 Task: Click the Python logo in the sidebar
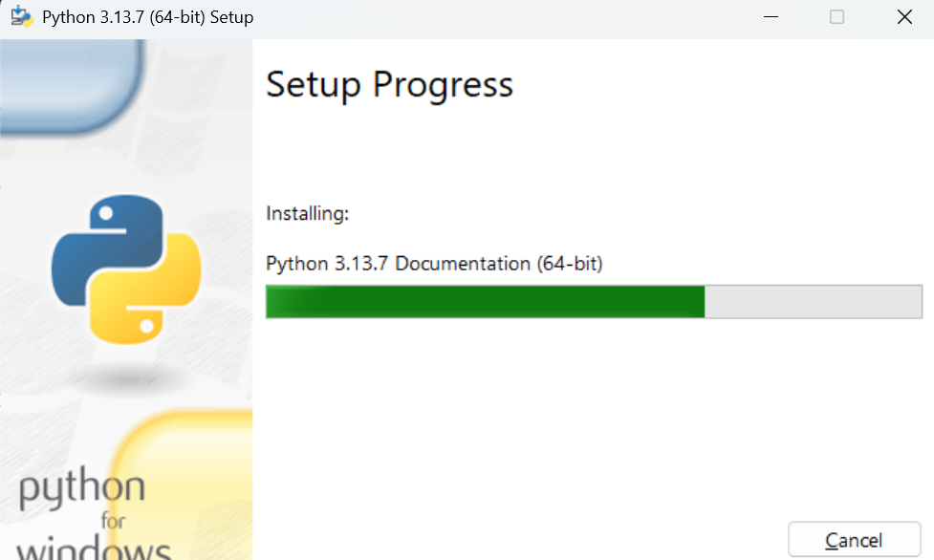point(125,269)
